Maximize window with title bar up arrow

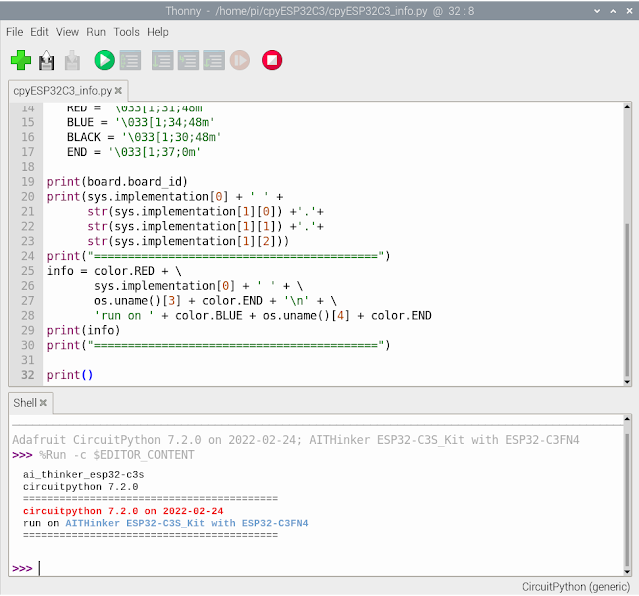pos(613,11)
